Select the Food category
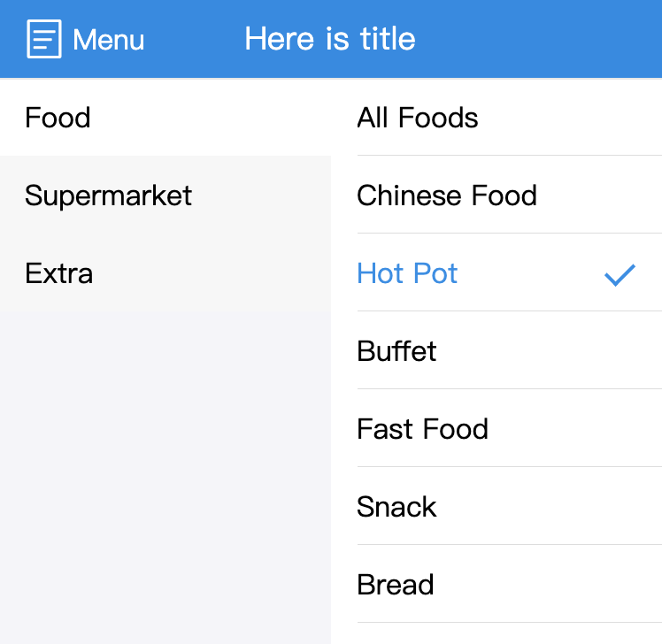 pos(58,118)
